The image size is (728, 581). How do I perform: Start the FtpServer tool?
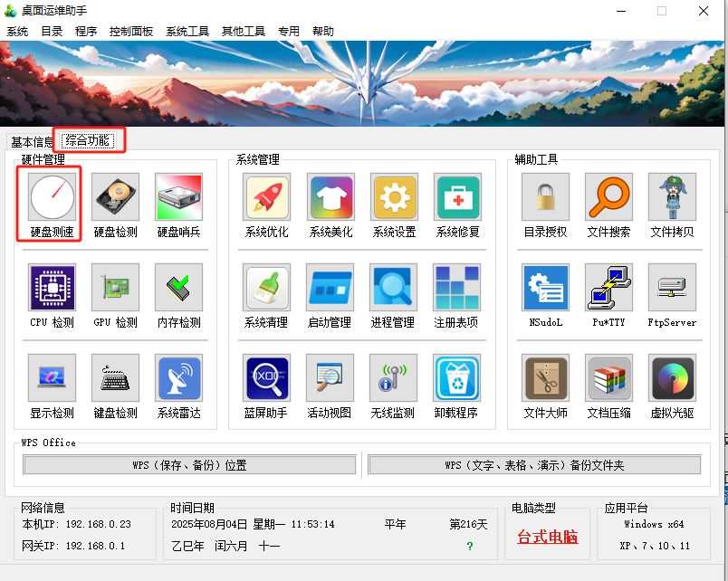point(672,287)
